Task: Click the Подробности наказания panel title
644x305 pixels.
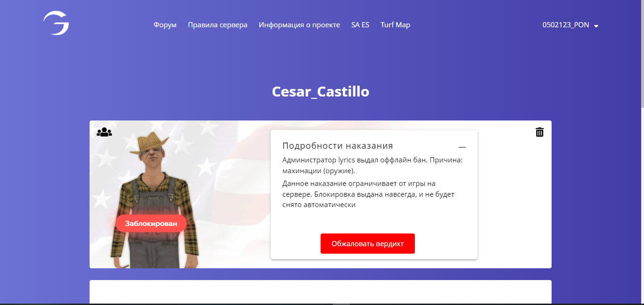Action: pyautogui.click(x=338, y=146)
